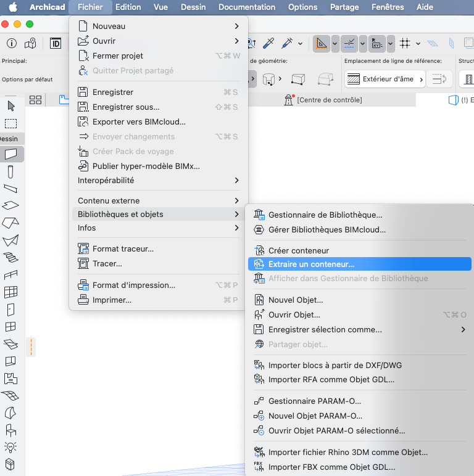Viewport: 474px width, 476px height.
Task: Select the Skylight tool in the toolbox
Action: (x=10, y=344)
